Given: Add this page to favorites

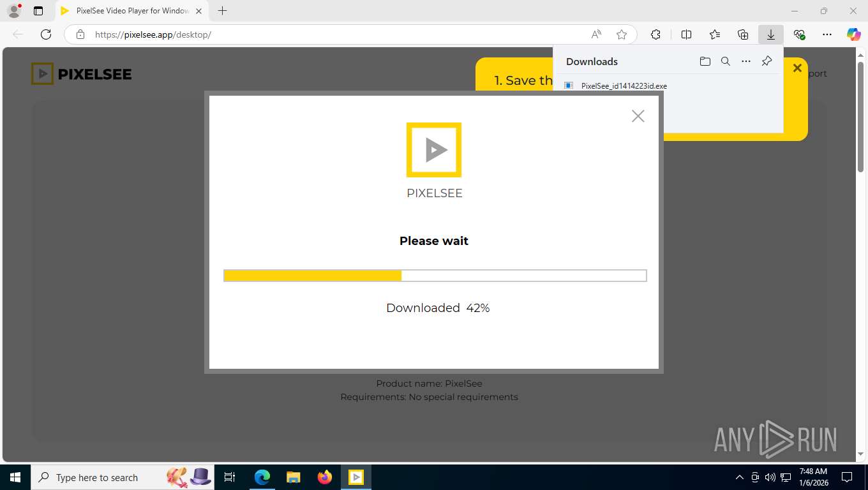Looking at the screenshot, I should click(x=622, y=34).
